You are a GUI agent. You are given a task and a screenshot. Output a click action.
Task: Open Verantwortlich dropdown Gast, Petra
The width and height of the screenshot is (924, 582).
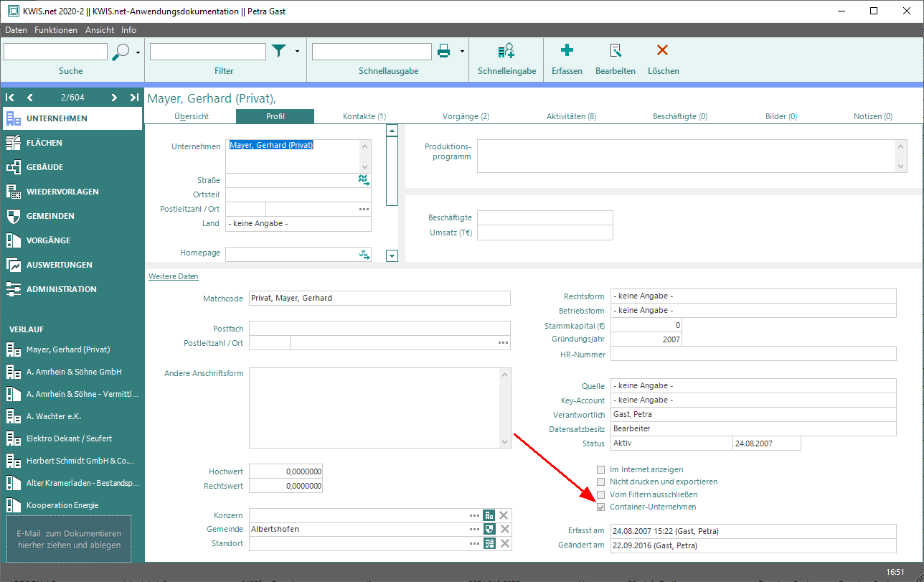(753, 414)
